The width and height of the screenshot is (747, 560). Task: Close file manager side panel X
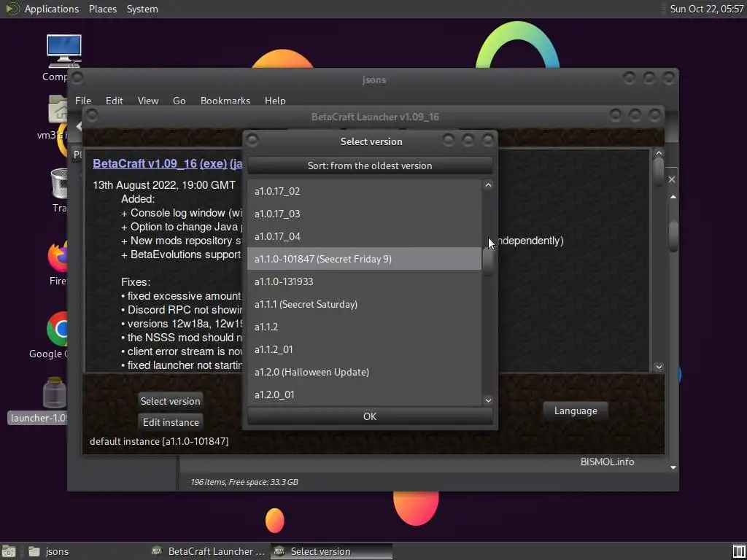(672, 179)
